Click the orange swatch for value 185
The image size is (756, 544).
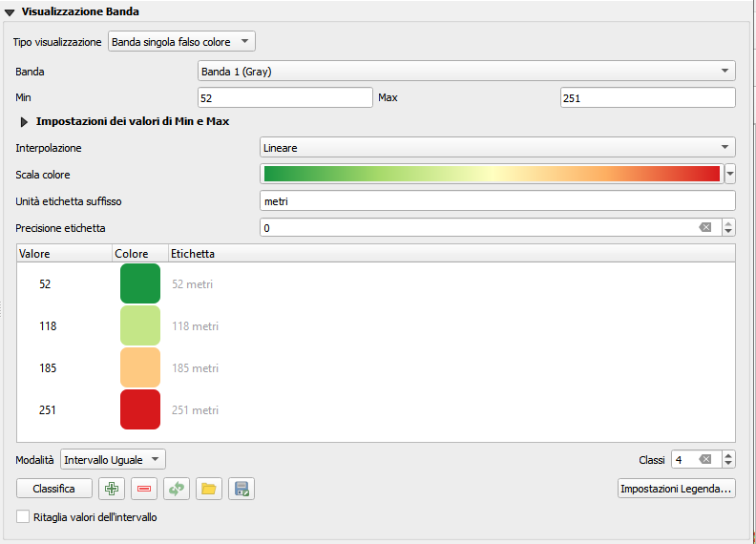click(140, 367)
